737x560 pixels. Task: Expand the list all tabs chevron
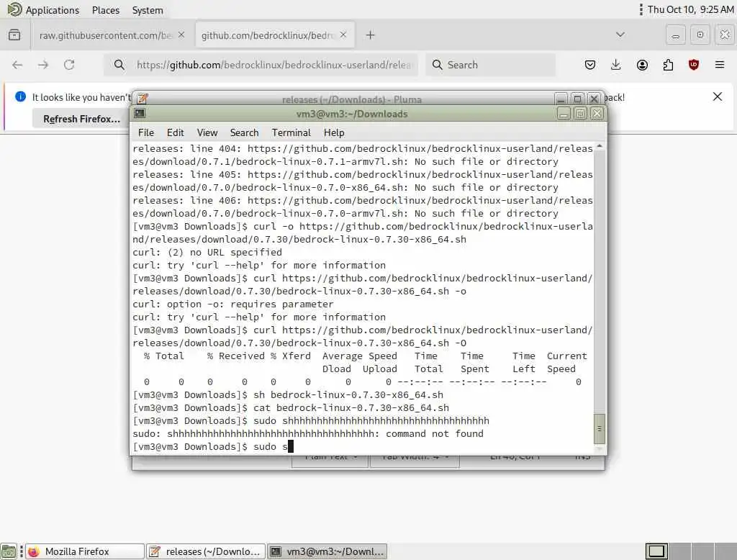point(620,35)
